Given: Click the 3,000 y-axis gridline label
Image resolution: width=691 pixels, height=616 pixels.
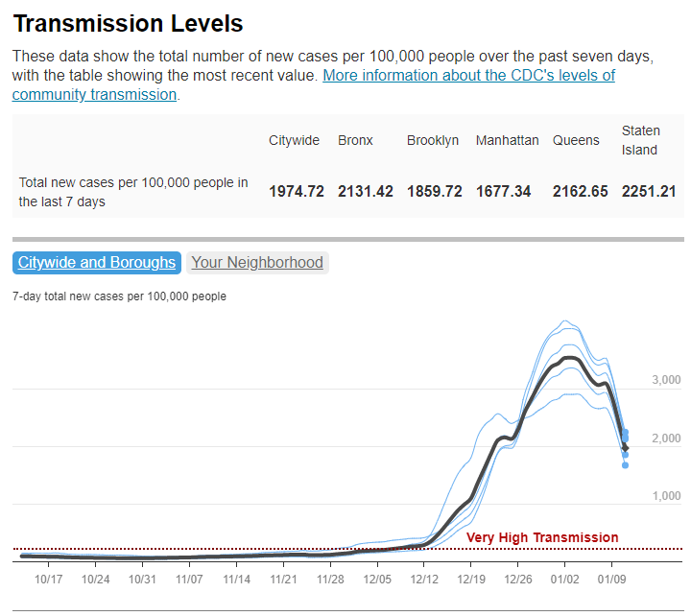Looking at the screenshot, I should pyautogui.click(x=665, y=380).
